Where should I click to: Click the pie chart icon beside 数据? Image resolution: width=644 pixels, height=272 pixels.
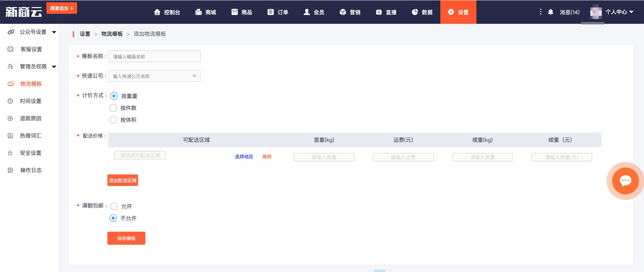coord(415,12)
